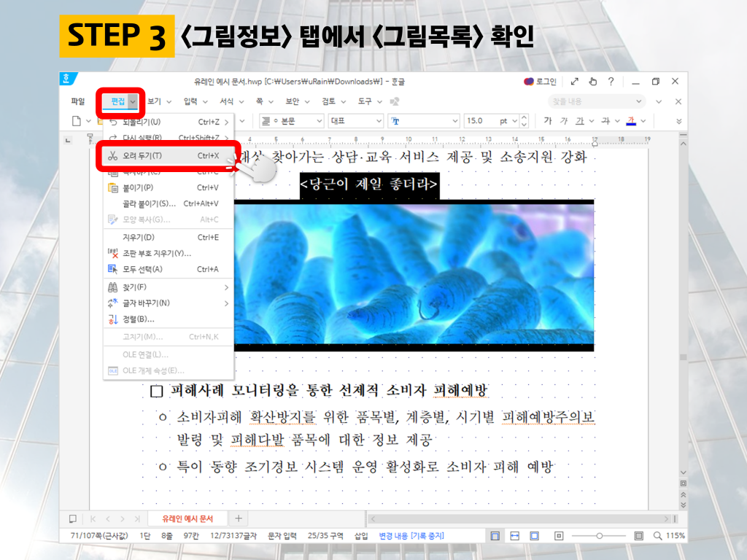Click the full-screen expand arrows icon
Image resolution: width=747 pixels, height=560 pixels.
click(575, 82)
